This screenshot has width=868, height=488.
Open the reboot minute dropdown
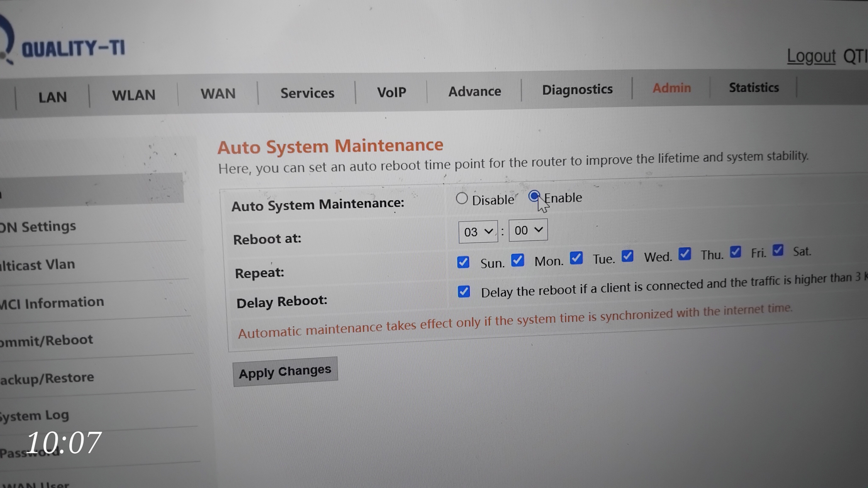(528, 230)
